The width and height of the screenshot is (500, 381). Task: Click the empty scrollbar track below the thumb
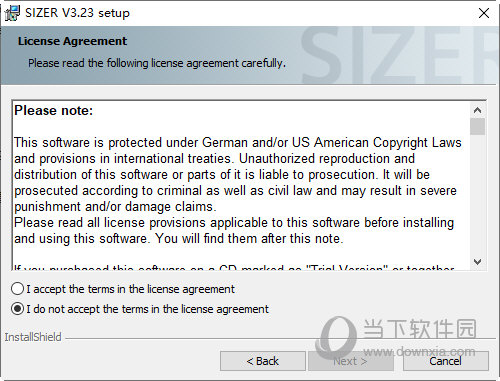tap(477, 195)
